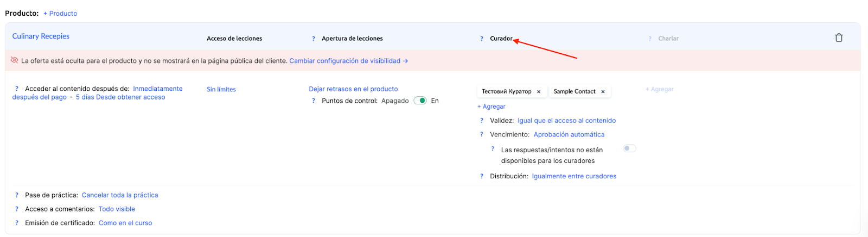
Task: Open Pase de práctica Cancelar toda la práctica
Action: coord(120,195)
